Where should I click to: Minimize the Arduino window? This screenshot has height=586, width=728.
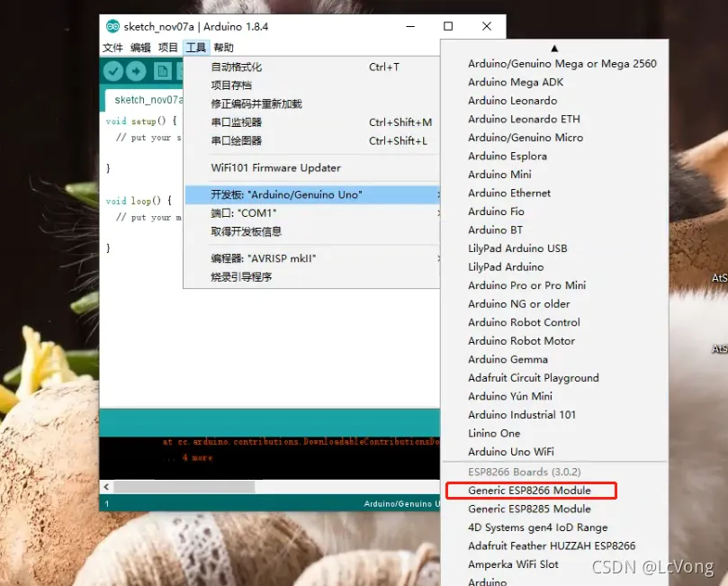click(410, 26)
